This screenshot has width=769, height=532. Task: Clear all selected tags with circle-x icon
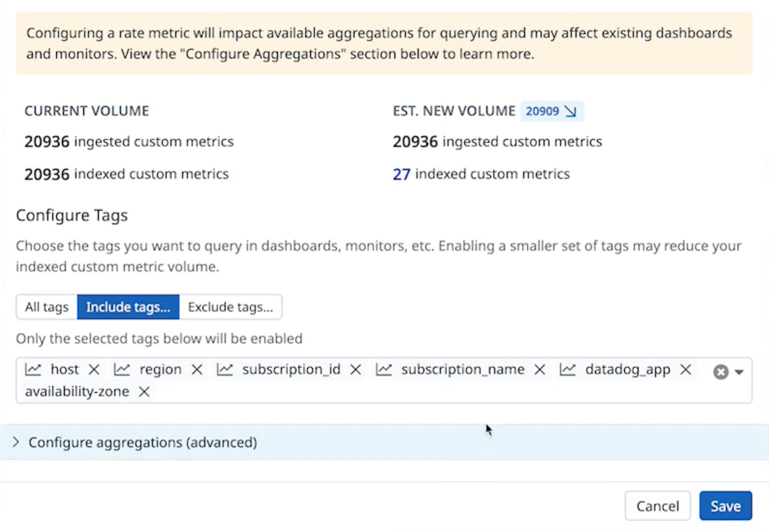[x=720, y=372]
